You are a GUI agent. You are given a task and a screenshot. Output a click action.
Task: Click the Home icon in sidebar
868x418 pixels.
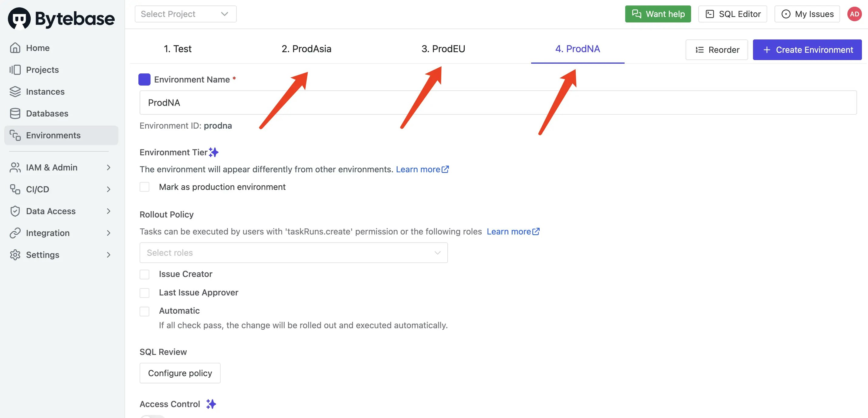pyautogui.click(x=15, y=48)
